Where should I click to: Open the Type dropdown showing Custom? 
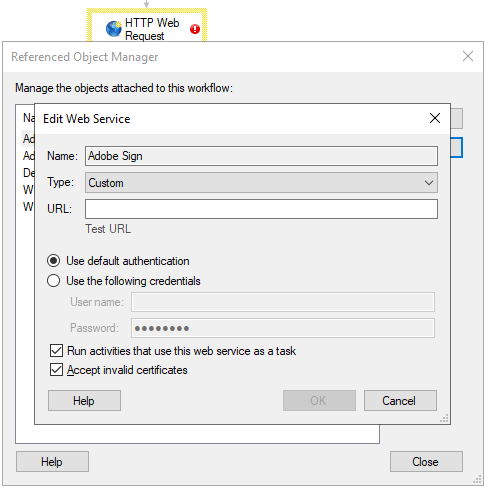pyautogui.click(x=261, y=183)
